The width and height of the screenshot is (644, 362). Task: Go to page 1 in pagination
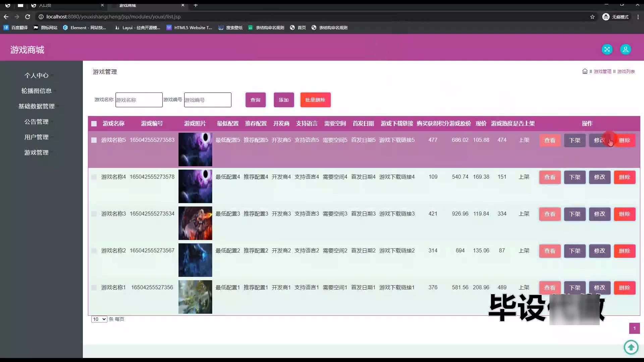[634, 328]
